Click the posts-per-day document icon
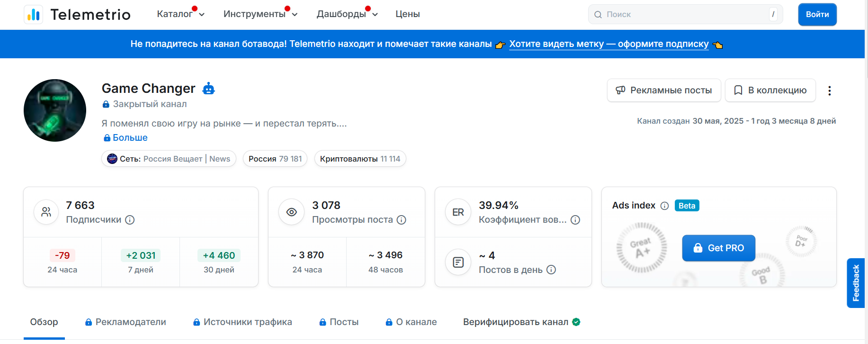The image size is (868, 344). pyautogui.click(x=458, y=262)
